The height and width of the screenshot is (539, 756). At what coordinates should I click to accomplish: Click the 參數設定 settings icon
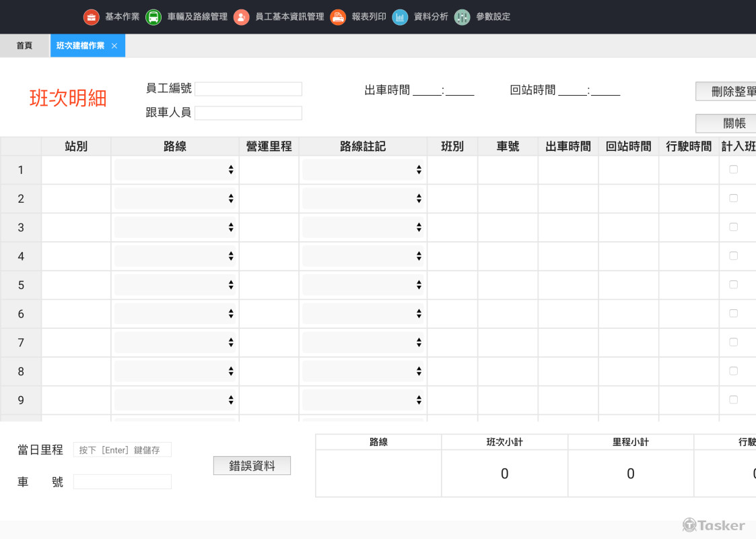[x=462, y=17]
